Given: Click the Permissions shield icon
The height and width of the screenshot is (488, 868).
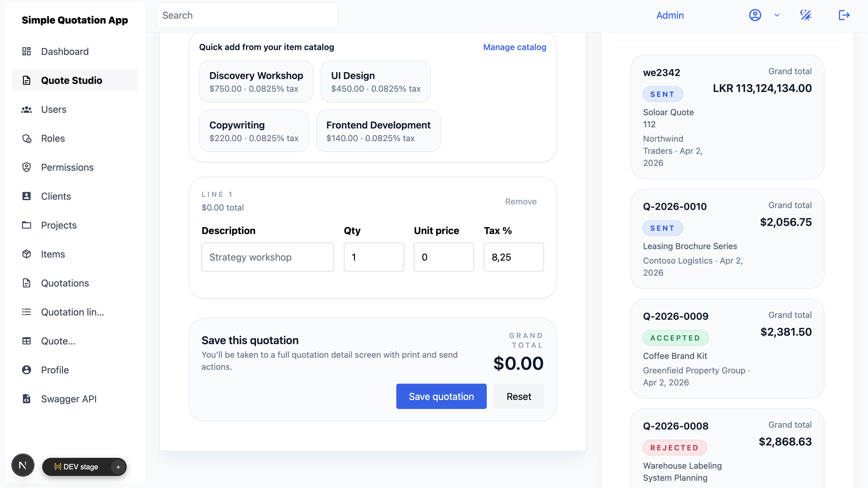Looking at the screenshot, I should [x=27, y=167].
